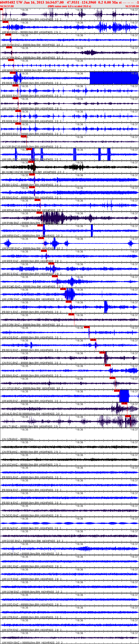Select the 'UW KOS EHZ' station label
The height and width of the screenshot is (644, 139).
10,337
